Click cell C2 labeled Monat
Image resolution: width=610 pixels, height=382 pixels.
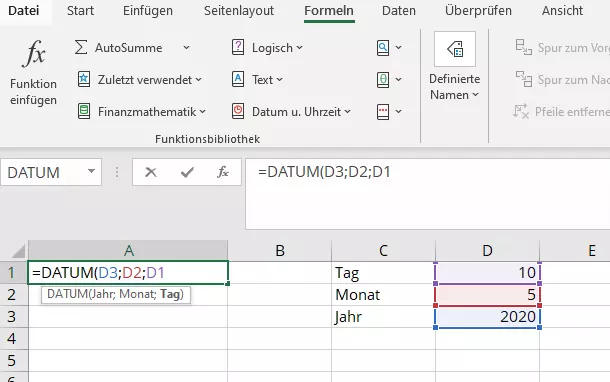[383, 294]
